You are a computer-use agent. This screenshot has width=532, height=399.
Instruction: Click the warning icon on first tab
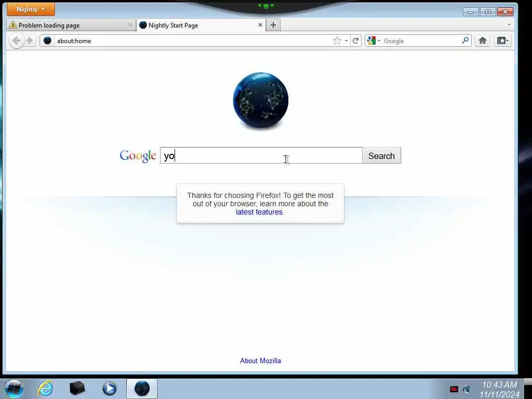click(x=12, y=25)
